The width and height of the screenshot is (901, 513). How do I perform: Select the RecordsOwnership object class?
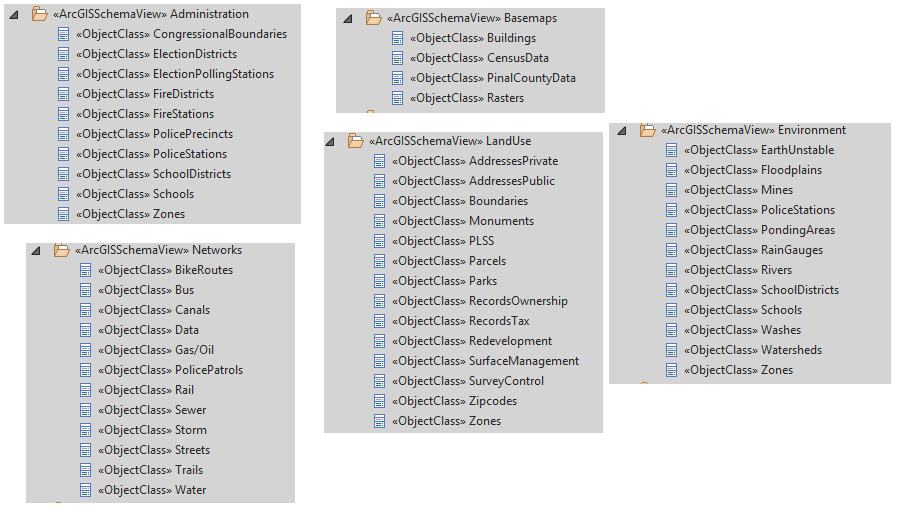[x=480, y=302]
